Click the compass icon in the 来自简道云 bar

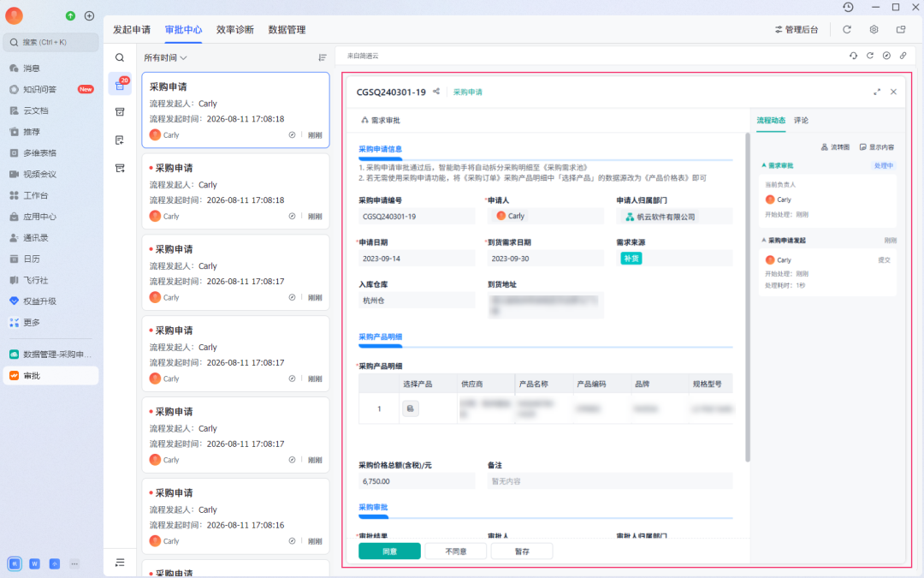click(886, 56)
